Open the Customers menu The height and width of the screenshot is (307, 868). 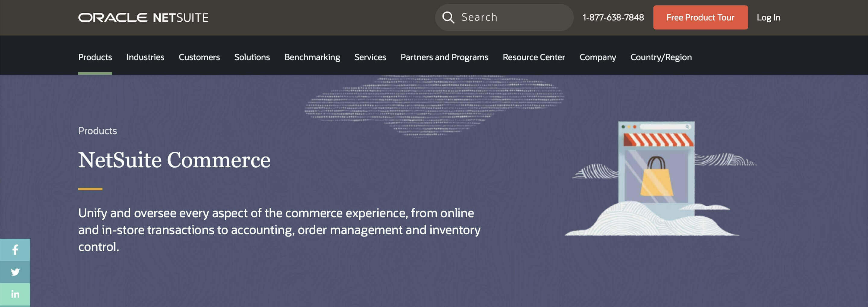coord(199,57)
